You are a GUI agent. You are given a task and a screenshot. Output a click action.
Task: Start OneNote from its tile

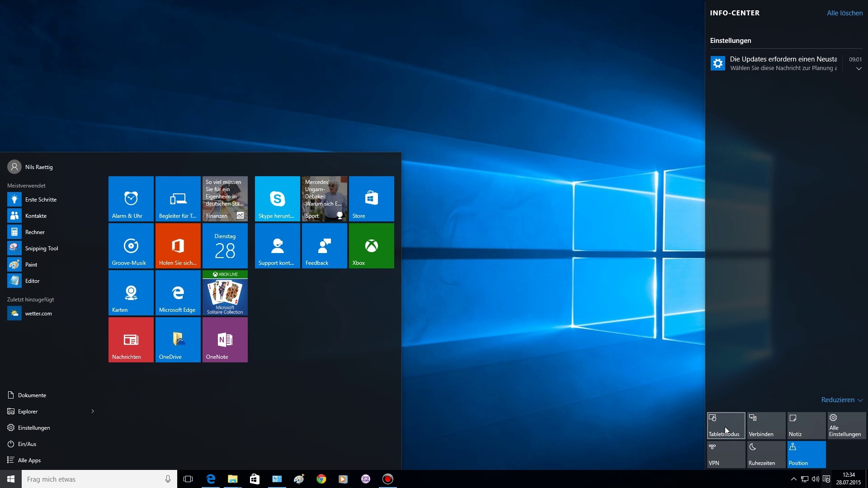pyautogui.click(x=225, y=340)
